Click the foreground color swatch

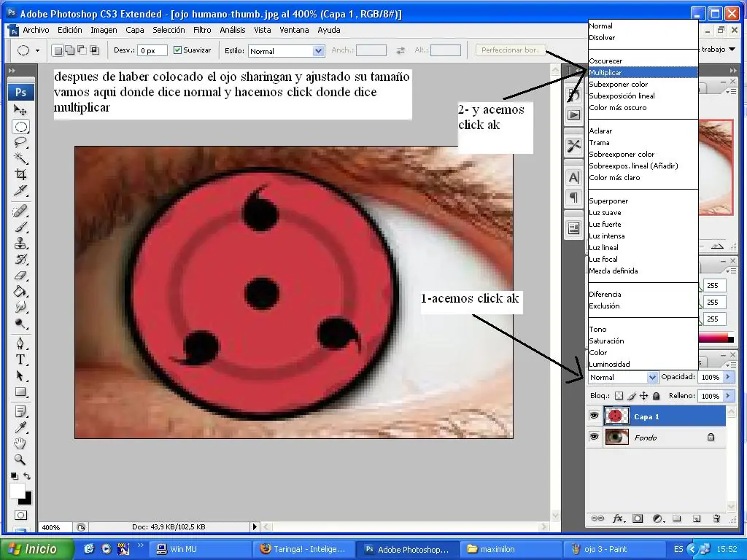(16, 490)
